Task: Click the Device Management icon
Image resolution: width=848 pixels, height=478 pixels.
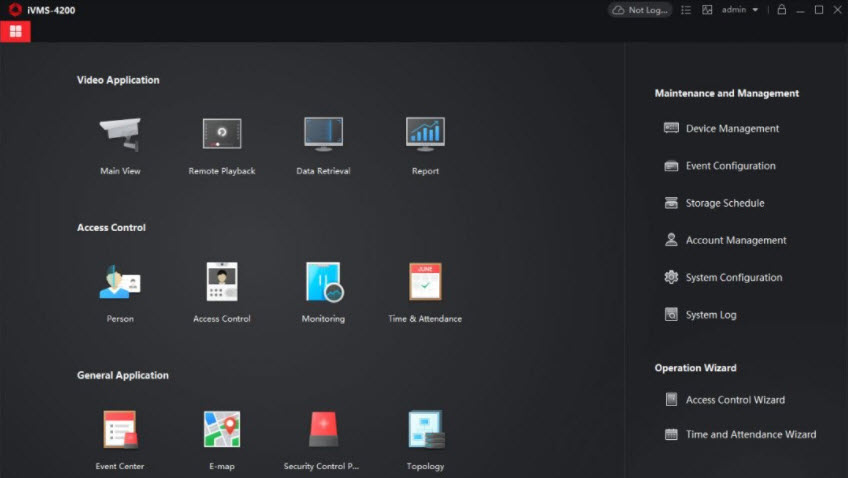Action: coord(671,128)
